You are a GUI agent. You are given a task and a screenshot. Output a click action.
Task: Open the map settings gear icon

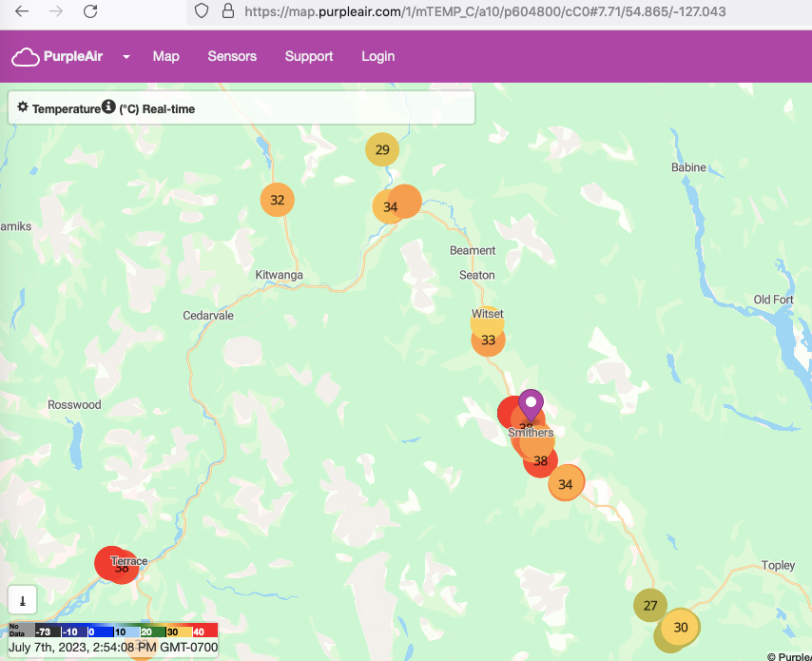23,107
